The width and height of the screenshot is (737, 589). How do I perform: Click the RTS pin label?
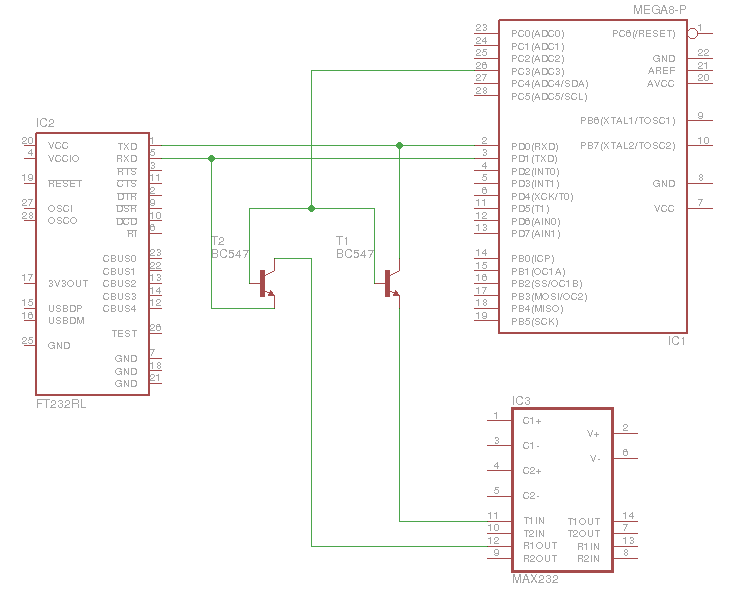click(127, 172)
